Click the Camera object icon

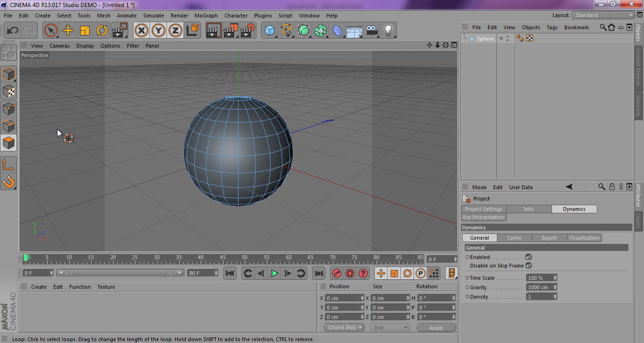pos(372,31)
